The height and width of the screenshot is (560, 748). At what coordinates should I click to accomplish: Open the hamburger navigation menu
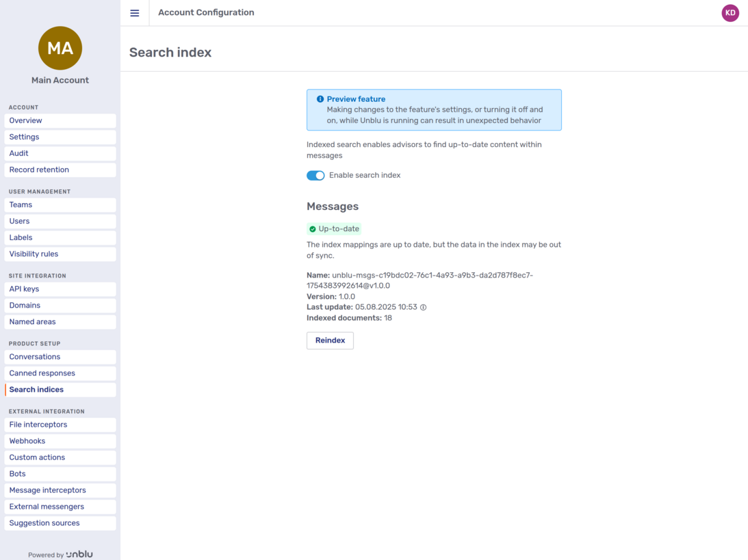(134, 12)
